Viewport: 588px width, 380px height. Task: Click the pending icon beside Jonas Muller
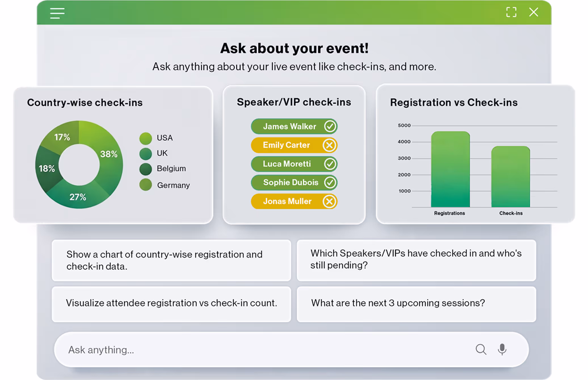(x=329, y=201)
